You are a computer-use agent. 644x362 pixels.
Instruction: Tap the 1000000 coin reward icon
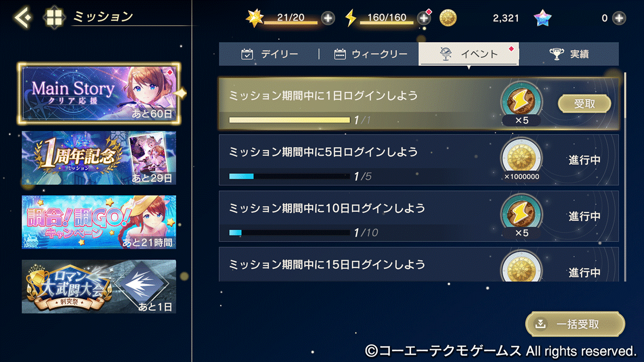point(521,158)
